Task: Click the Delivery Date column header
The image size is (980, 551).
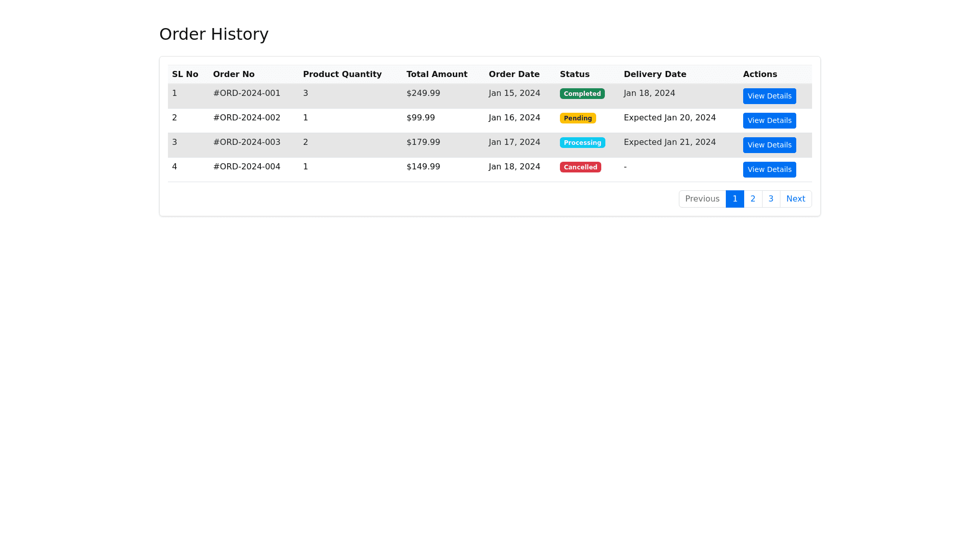Action: point(654,74)
